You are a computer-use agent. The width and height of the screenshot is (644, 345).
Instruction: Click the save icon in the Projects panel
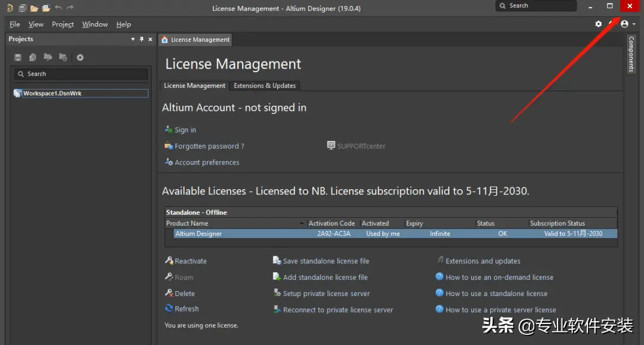tap(18, 57)
